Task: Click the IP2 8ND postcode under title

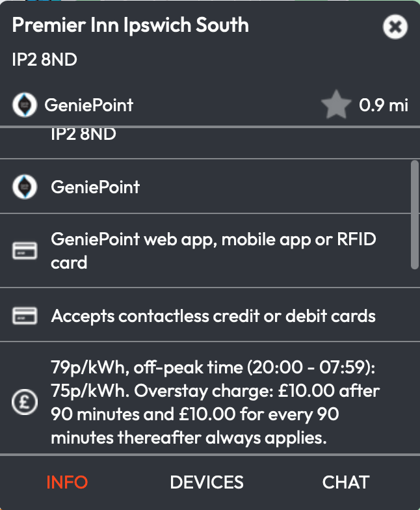Action: [44, 60]
